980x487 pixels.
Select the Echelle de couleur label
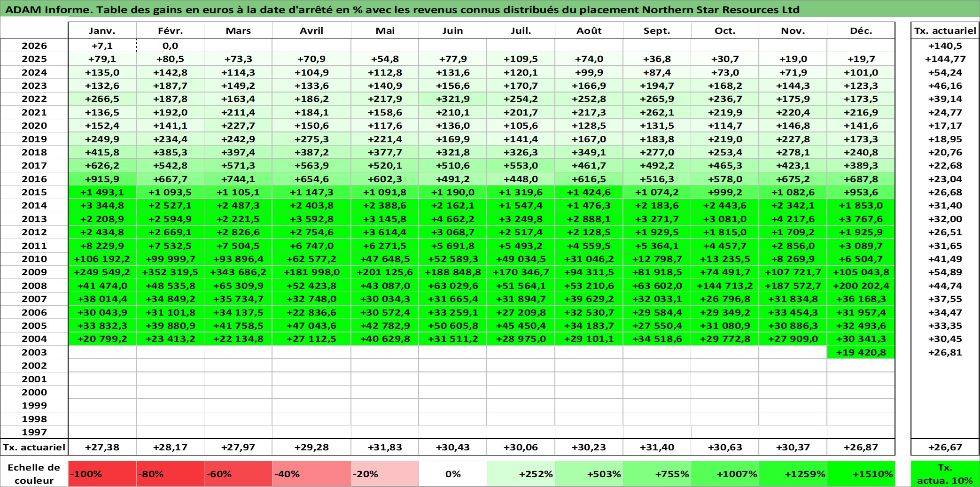[34, 474]
